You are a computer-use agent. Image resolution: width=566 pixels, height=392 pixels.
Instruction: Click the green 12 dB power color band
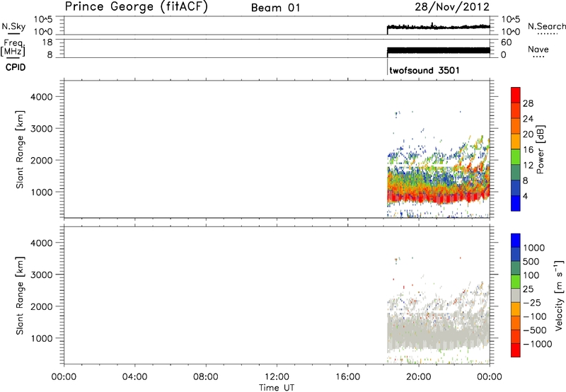(x=516, y=156)
